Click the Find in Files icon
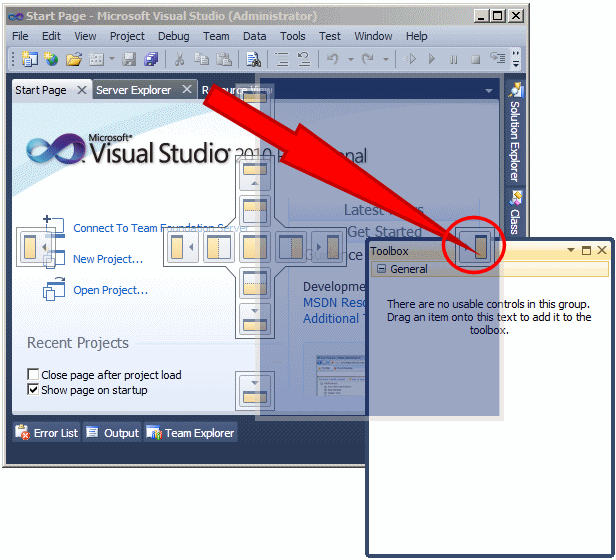This screenshot has height=560, width=616. click(253, 59)
